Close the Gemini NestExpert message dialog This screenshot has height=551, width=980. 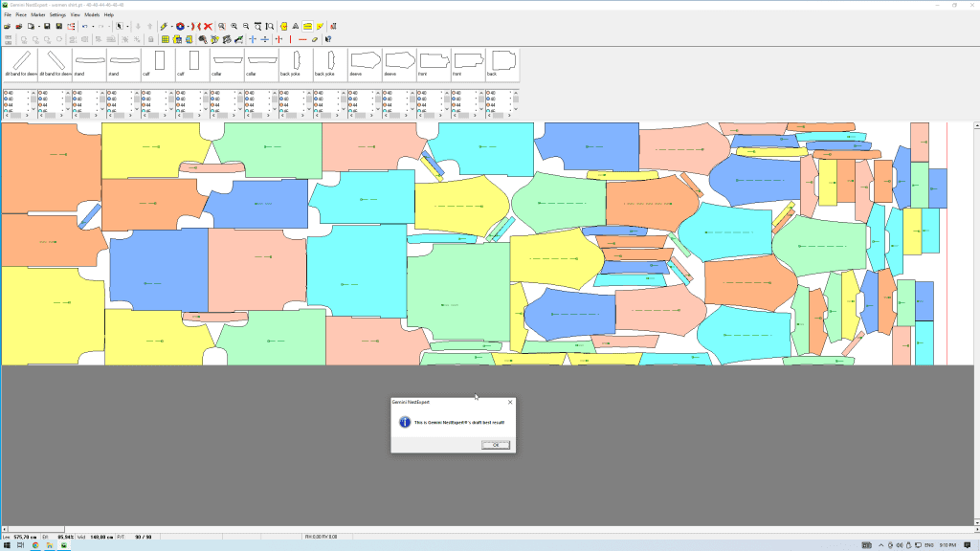(x=510, y=403)
